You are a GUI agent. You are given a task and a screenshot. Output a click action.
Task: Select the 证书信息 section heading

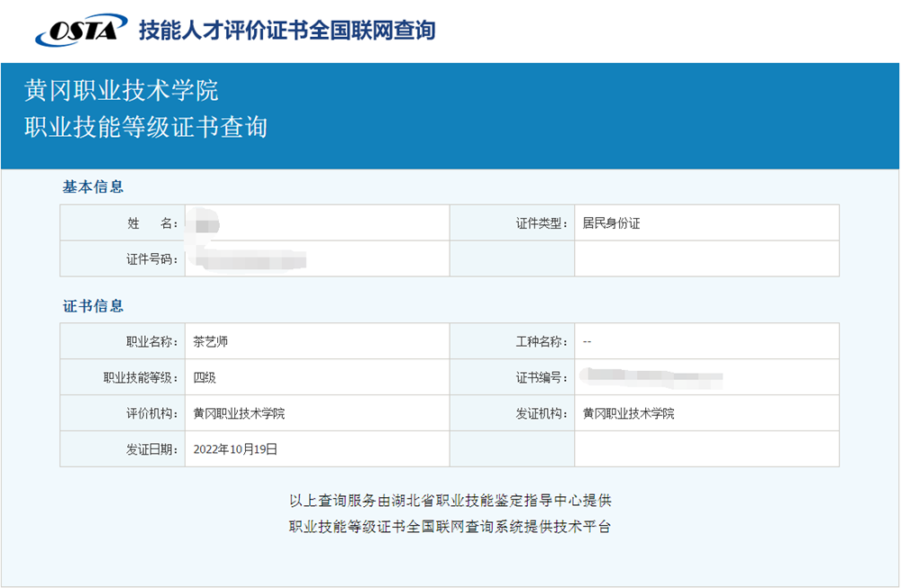tap(93, 306)
